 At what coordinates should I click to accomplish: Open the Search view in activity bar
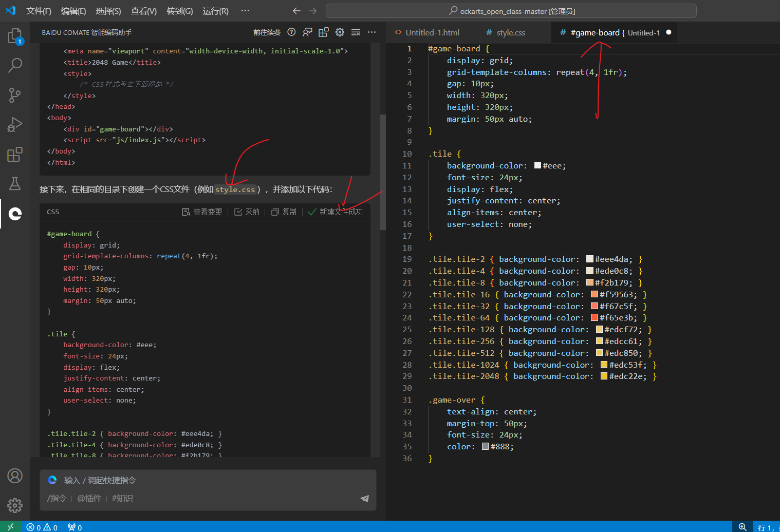(15, 65)
